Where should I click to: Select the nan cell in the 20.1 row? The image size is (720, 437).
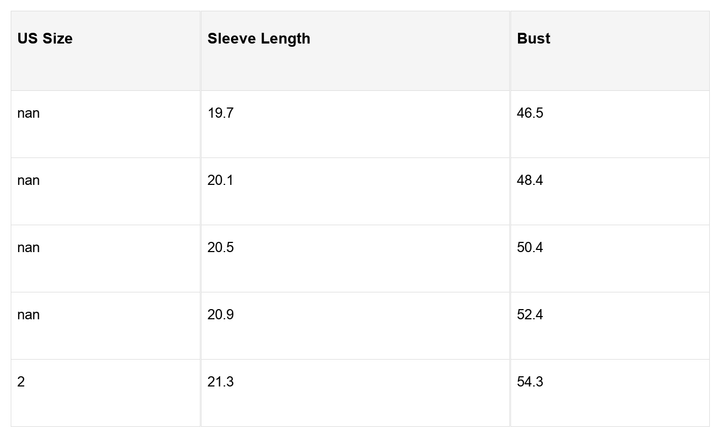pyautogui.click(x=29, y=181)
